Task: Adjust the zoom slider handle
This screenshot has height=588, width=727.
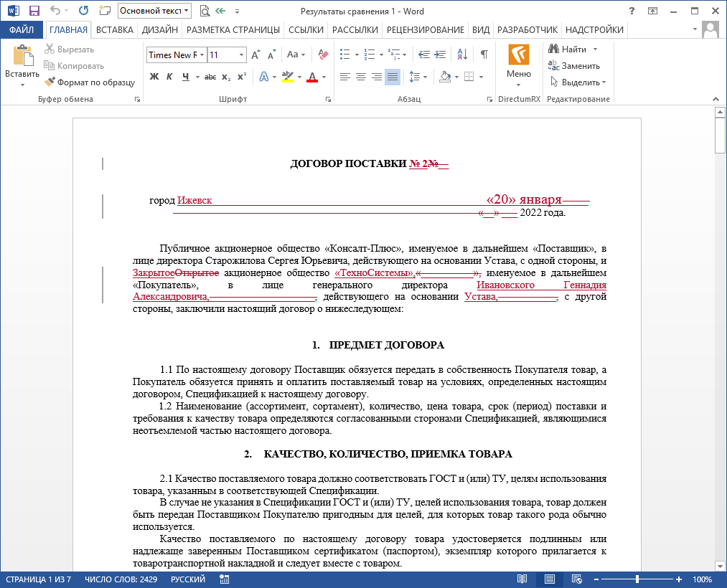Action: click(637, 579)
